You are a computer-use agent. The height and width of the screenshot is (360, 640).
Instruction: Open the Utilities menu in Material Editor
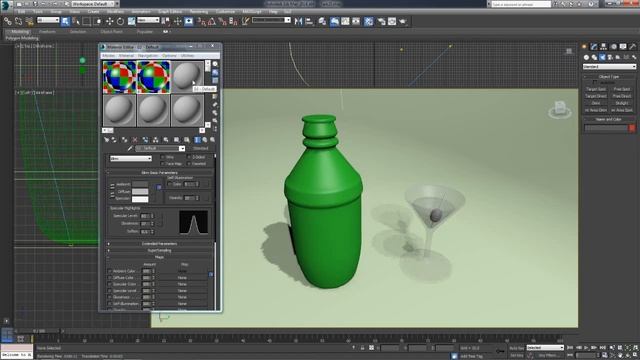click(x=187, y=56)
